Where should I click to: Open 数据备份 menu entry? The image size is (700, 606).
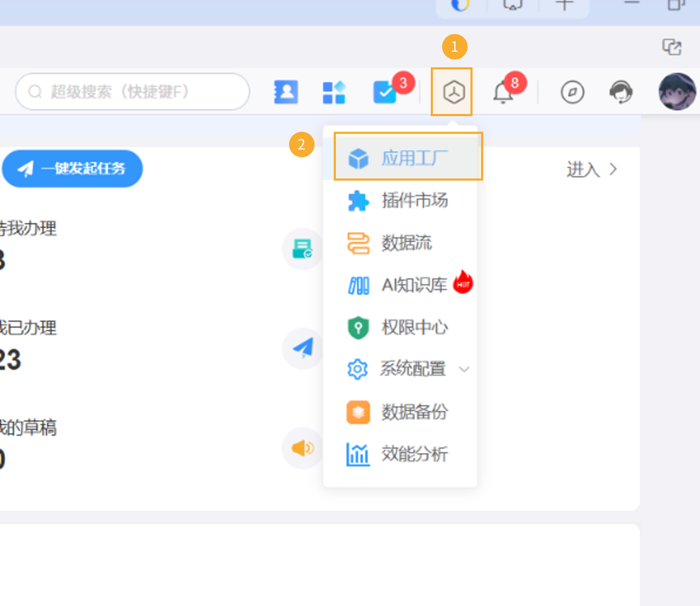click(x=400, y=411)
